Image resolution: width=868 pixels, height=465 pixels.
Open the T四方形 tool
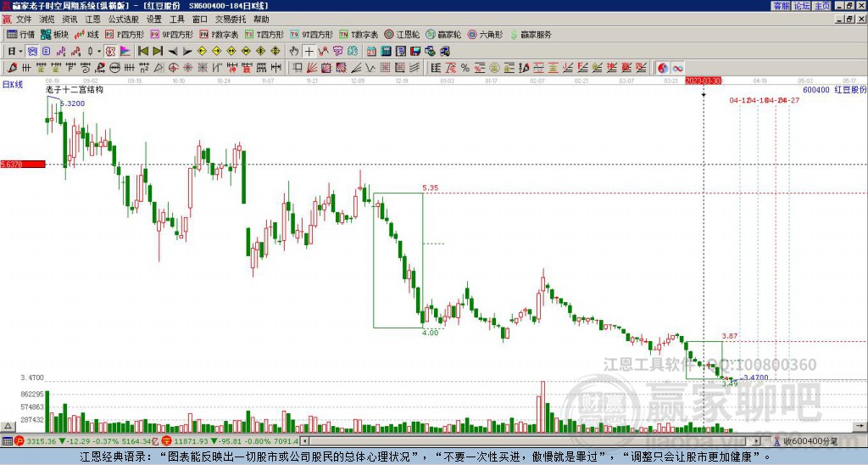264,35
